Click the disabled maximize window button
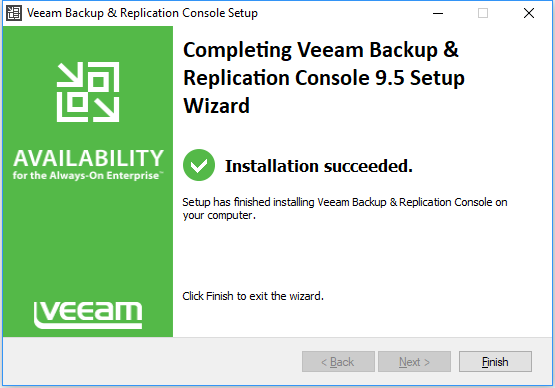Screen dimensions: 555x388 483,13
